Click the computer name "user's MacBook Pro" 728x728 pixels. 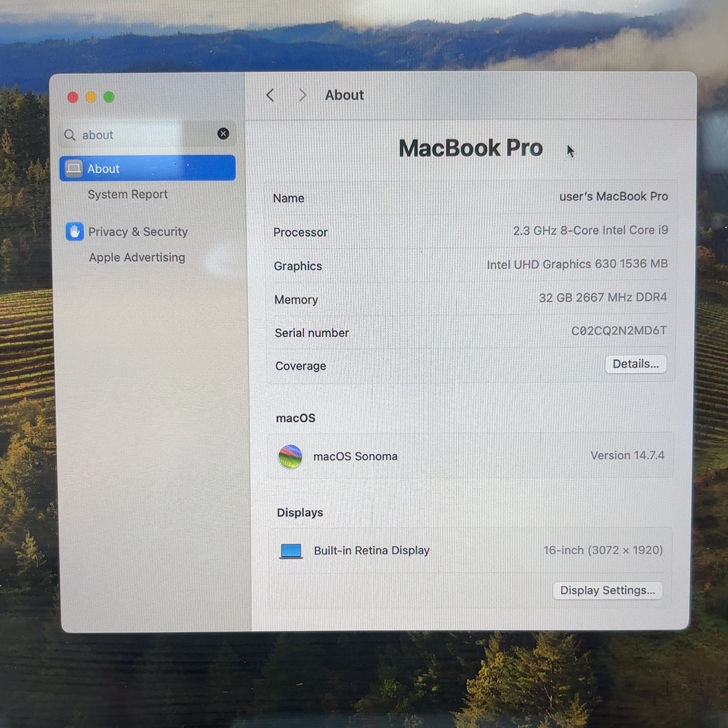613,197
